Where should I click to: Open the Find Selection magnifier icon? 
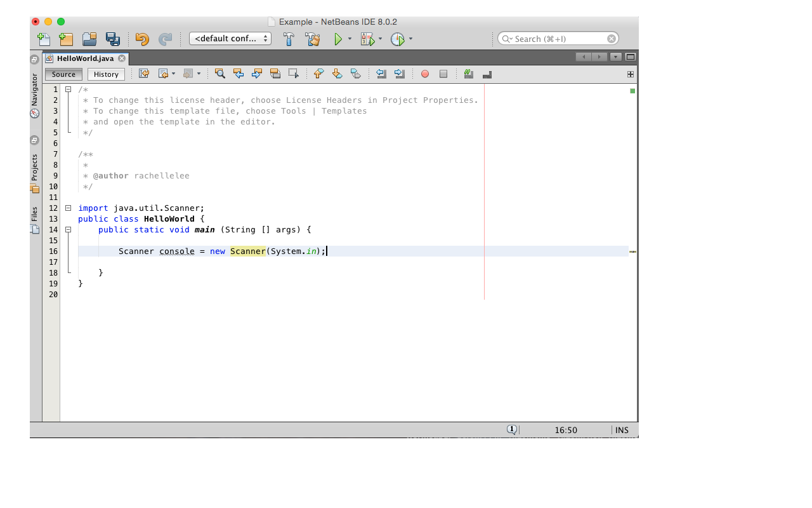pos(219,74)
